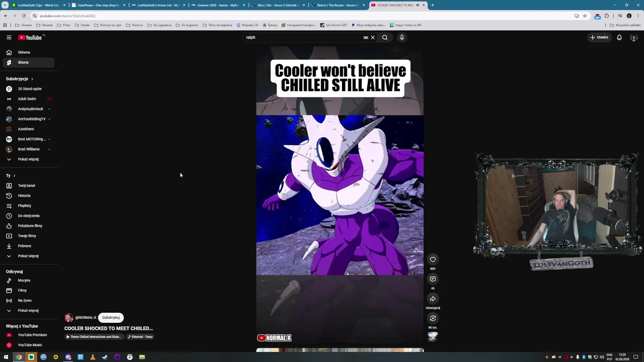Screen dimensions: 644x362
Task: Click the magnifying glass search button
Action: [x=385, y=37]
